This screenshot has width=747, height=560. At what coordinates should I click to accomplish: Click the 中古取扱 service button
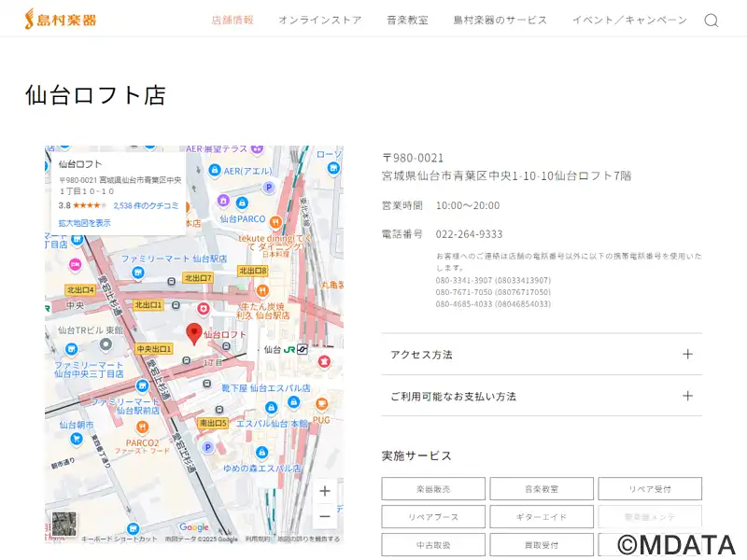tap(433, 545)
